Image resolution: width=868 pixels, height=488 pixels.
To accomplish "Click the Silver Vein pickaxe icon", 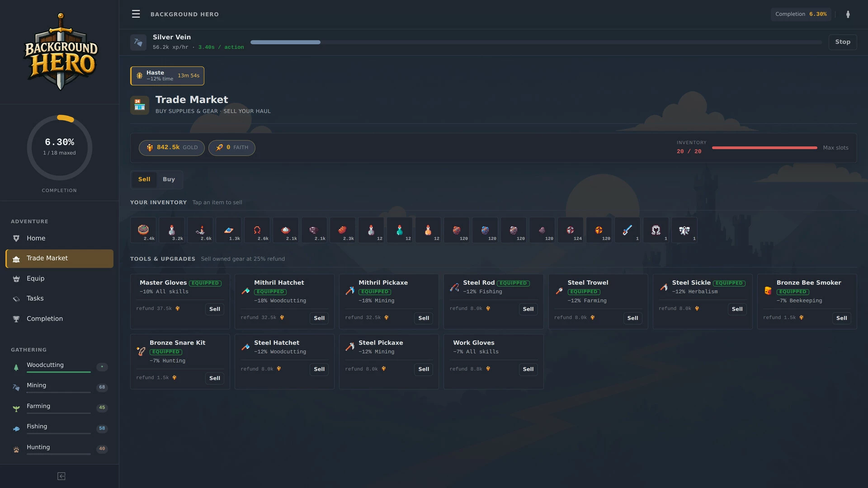I will (x=138, y=42).
